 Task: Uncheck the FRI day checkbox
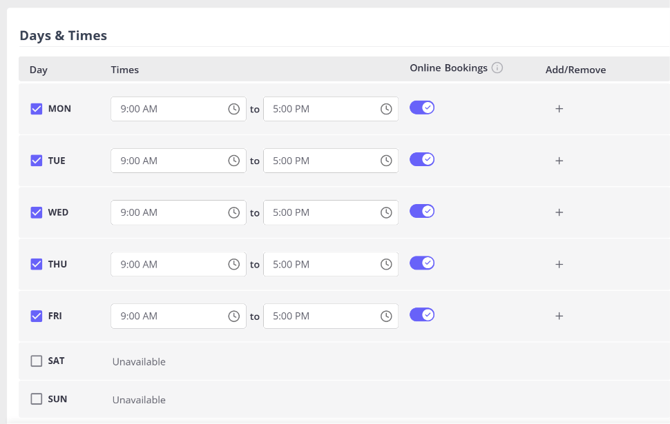[x=36, y=316]
